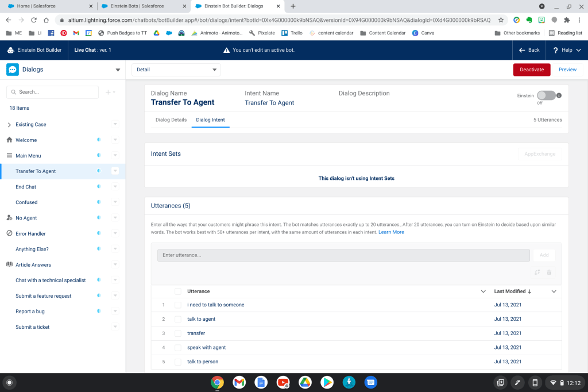Click the info icon beside Einstein toggle
This screenshot has height=392, width=588.
click(559, 95)
